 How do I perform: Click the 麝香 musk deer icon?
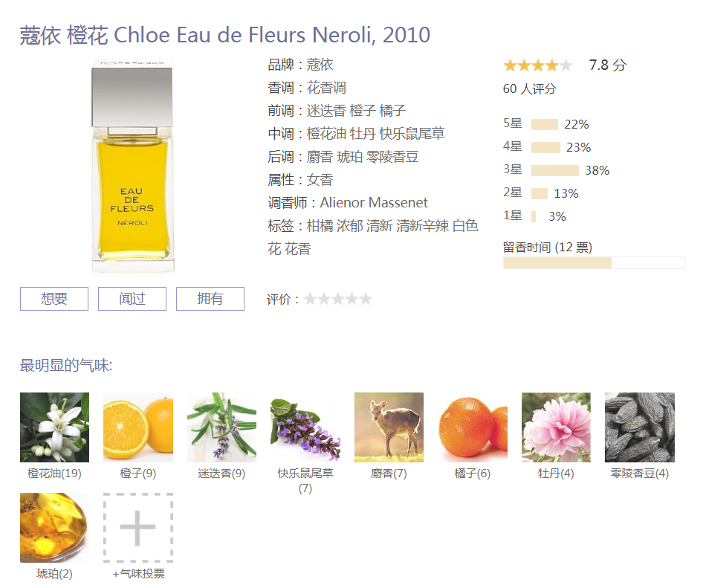point(389,427)
